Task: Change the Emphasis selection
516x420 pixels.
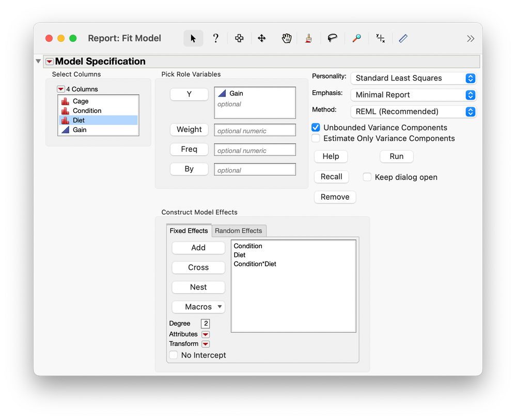Action: 470,95
